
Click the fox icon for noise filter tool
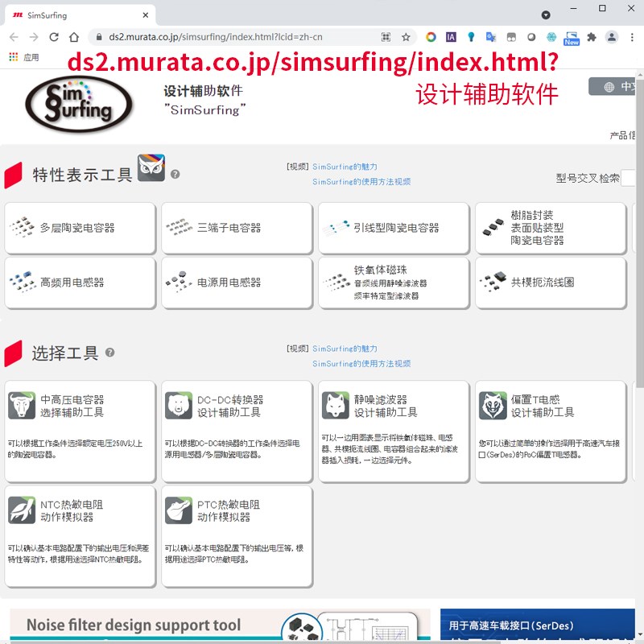point(336,406)
